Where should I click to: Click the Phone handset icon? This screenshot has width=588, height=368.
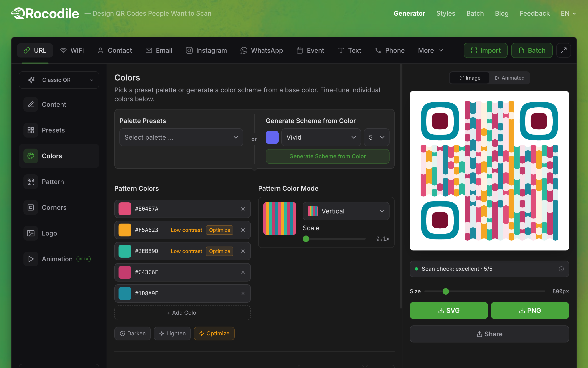(x=378, y=50)
